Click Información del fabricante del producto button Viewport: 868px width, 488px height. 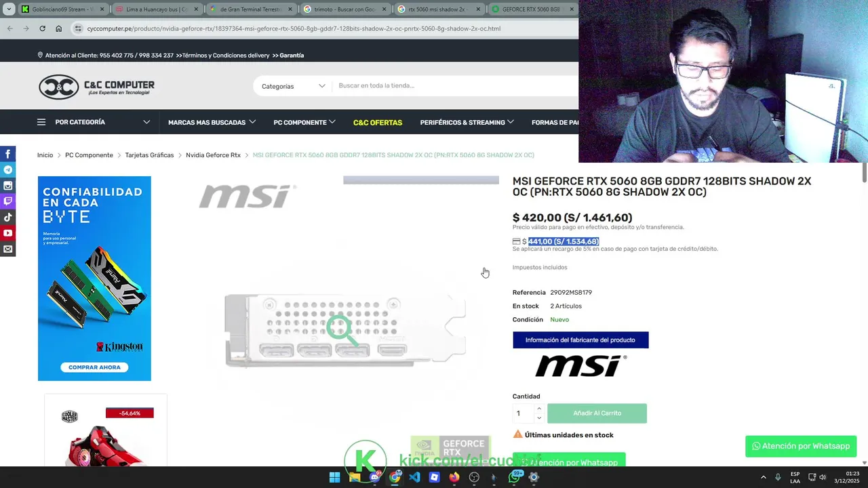(x=580, y=340)
